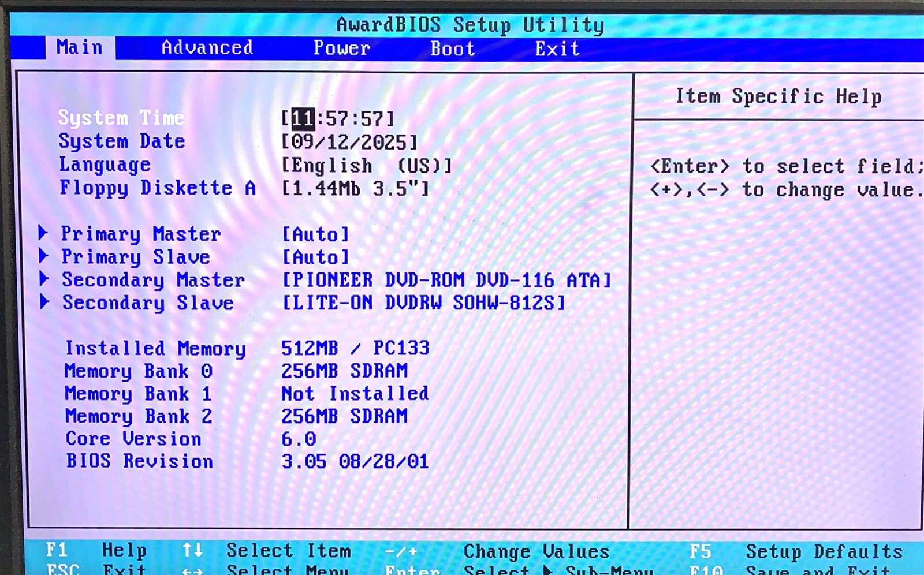This screenshot has height=575, width=924.
Task: Click the BIOS Revision label
Action: point(140,461)
